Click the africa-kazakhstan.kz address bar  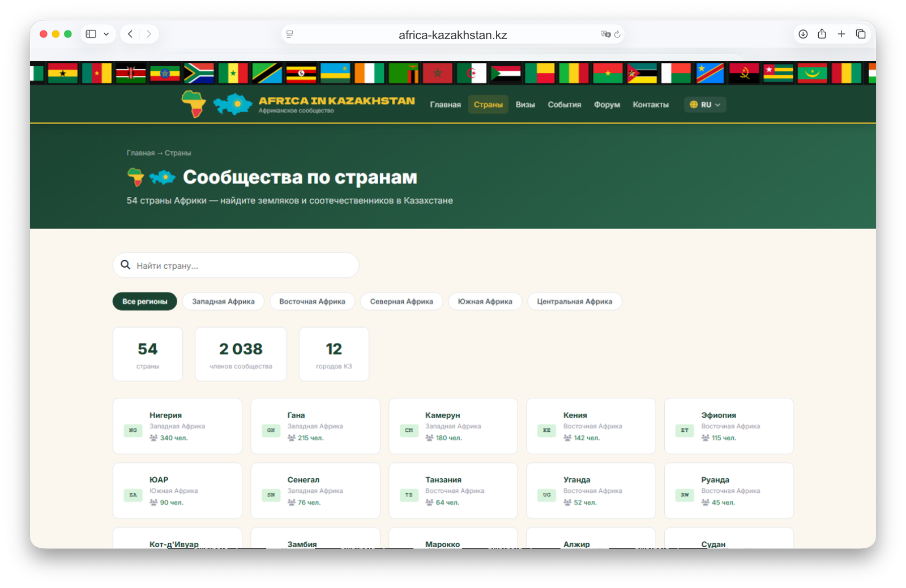453,35
